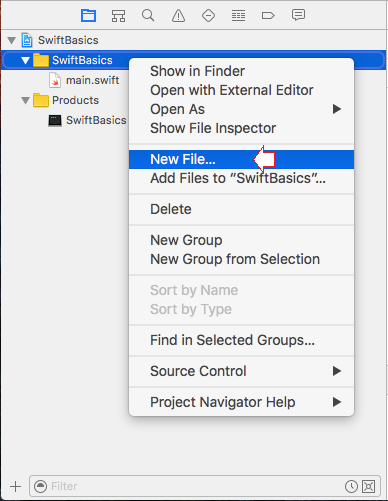The height and width of the screenshot is (501, 388).
Task: Open the Find navigator magnifier icon
Action: (x=148, y=16)
